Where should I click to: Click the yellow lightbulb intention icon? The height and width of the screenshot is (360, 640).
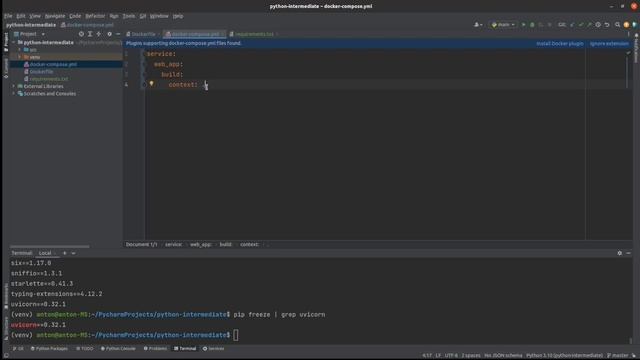coord(151,84)
